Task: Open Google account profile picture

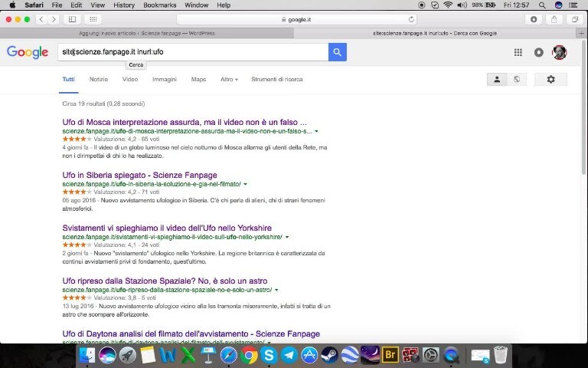Action: coord(559,52)
